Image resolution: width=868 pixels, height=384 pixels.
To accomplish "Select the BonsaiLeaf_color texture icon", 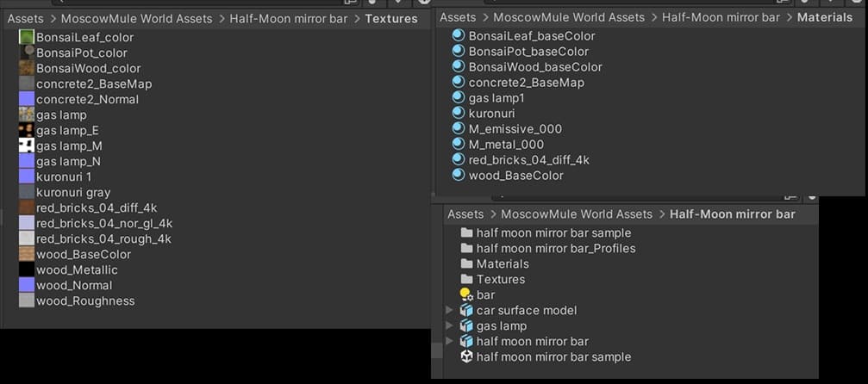I will [27, 37].
